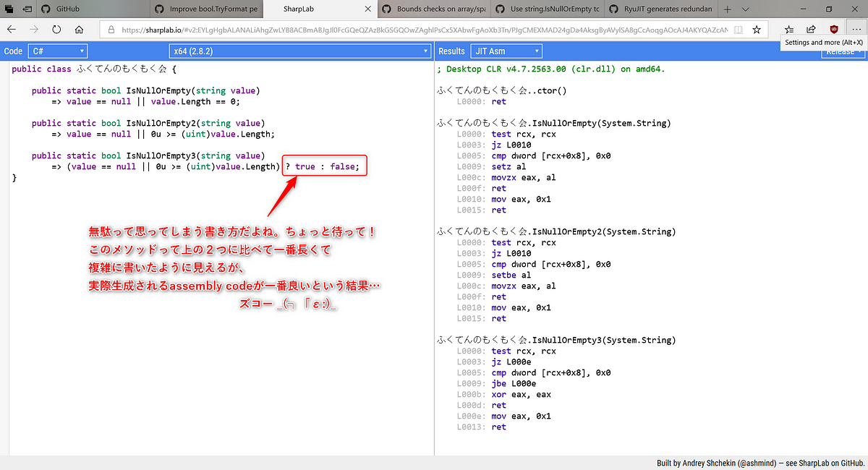
Task: Go back with the browser arrow
Action: (x=12, y=30)
